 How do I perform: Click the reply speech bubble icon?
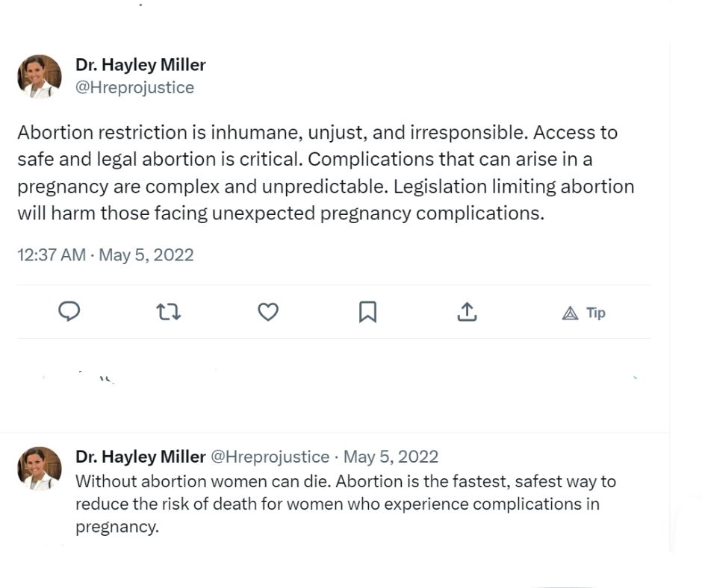tap(69, 311)
